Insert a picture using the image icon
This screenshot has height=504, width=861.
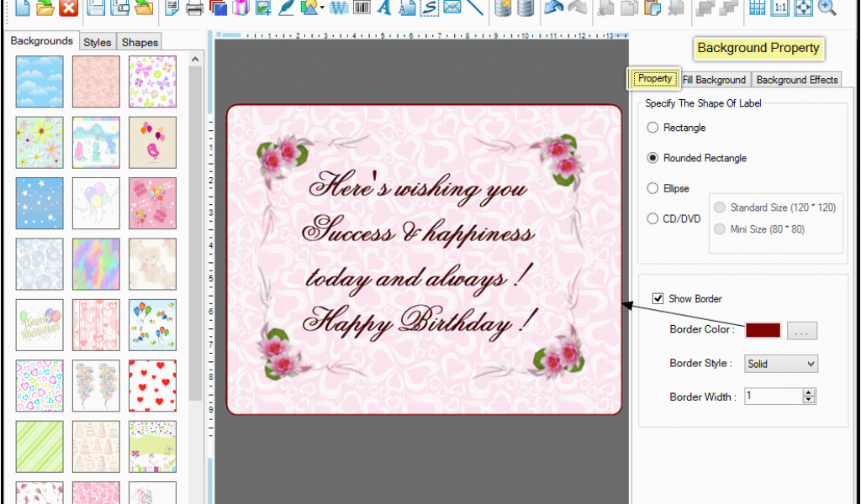click(263, 8)
